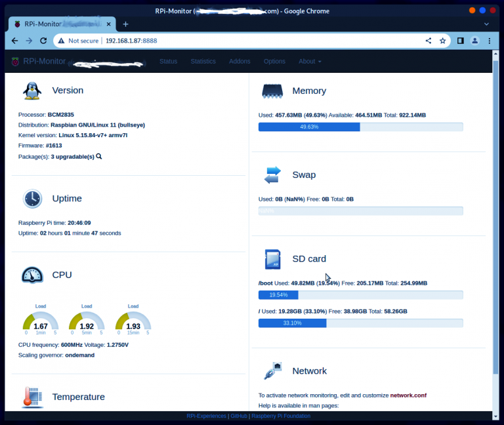Click firmware value #1613

coord(54,146)
